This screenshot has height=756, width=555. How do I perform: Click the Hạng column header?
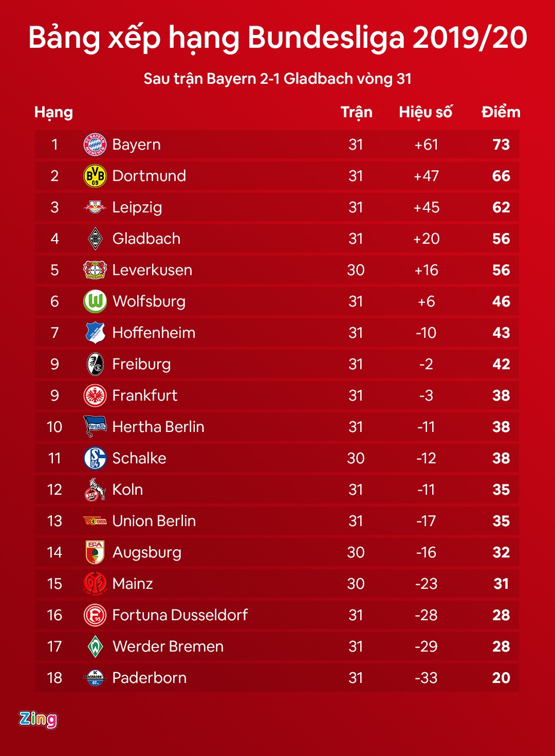point(53,113)
